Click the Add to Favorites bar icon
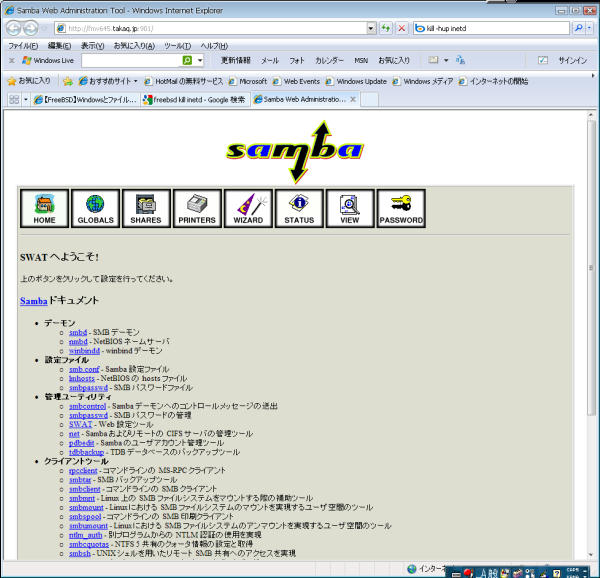This screenshot has height=578, width=600. pyautogui.click(x=68, y=81)
